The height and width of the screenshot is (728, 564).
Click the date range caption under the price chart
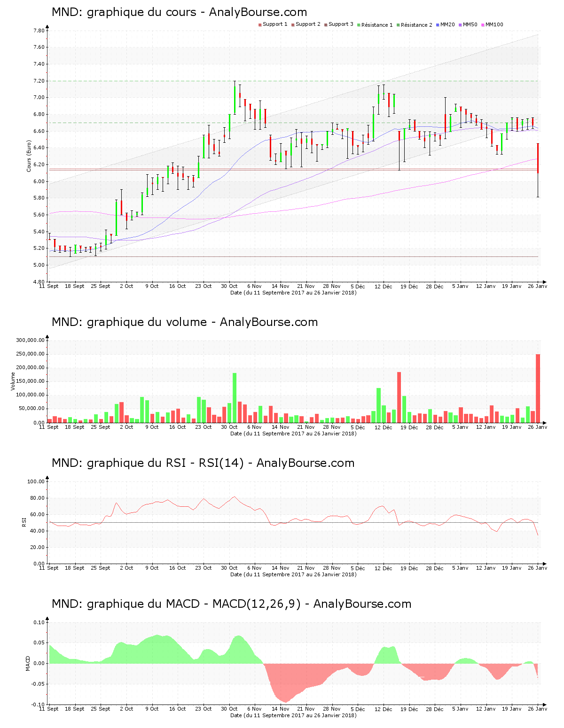point(293,293)
